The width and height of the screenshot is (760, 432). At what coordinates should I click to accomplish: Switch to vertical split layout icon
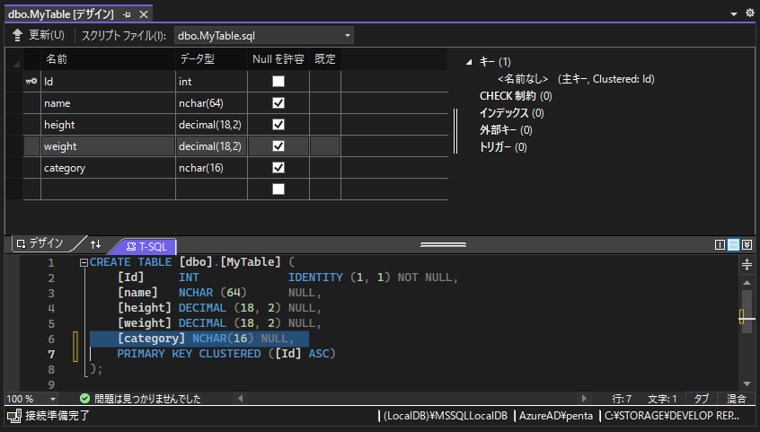[x=720, y=245]
